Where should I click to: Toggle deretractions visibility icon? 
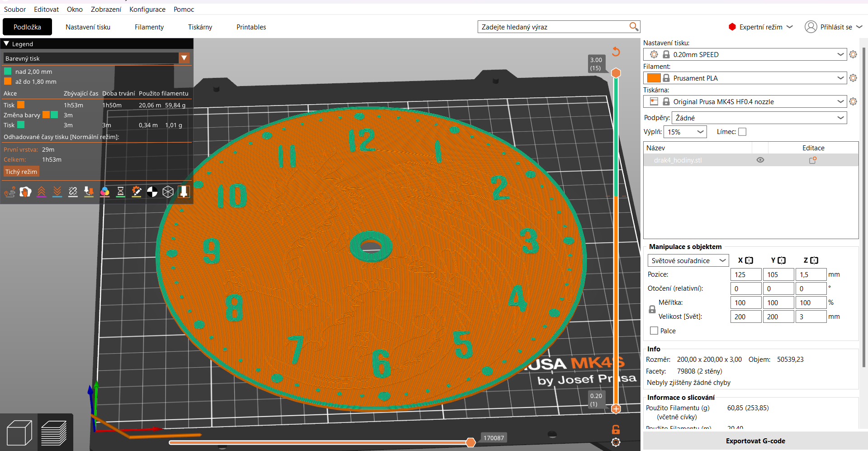coord(57,192)
